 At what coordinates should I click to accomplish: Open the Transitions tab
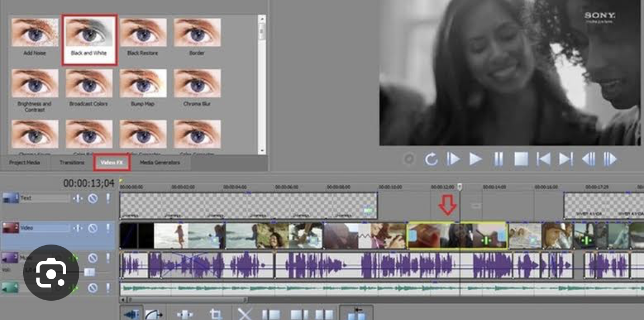point(72,162)
